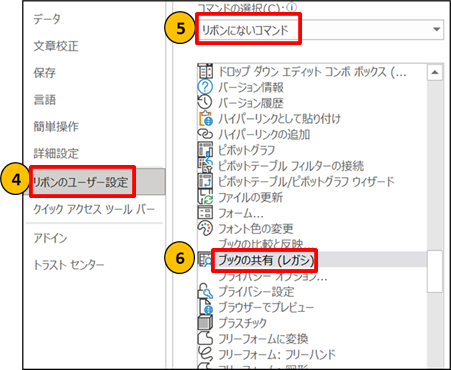Click the ピボットテーブル/ピボットグラフ ウィザード icon
451x370 pixels.
(x=205, y=181)
